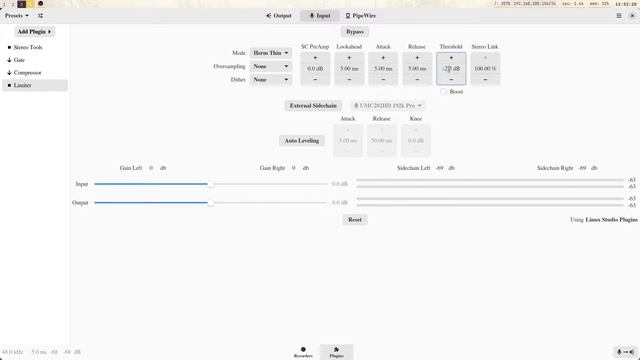The image size is (640, 360).
Task: Enable the Boost checkbox
Action: click(444, 92)
